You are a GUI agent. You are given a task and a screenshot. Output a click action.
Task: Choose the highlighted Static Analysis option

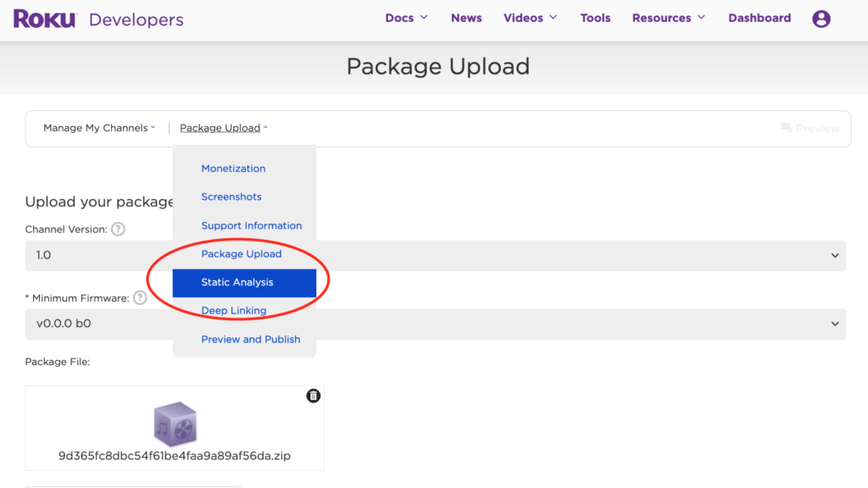point(244,283)
